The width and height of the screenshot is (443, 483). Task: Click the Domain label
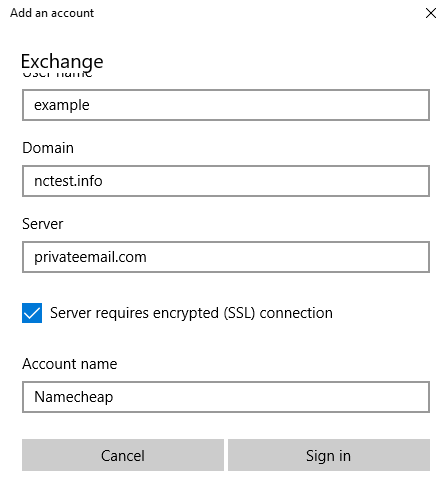[48, 148]
